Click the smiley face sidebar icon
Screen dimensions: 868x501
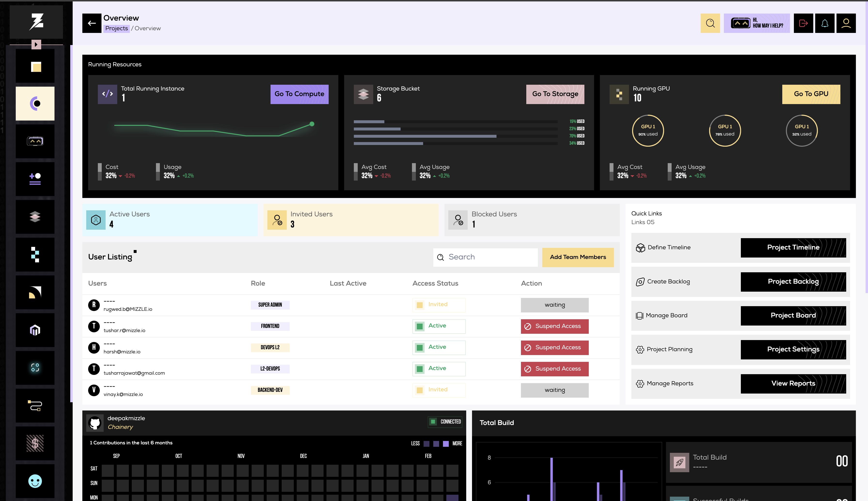(x=35, y=481)
